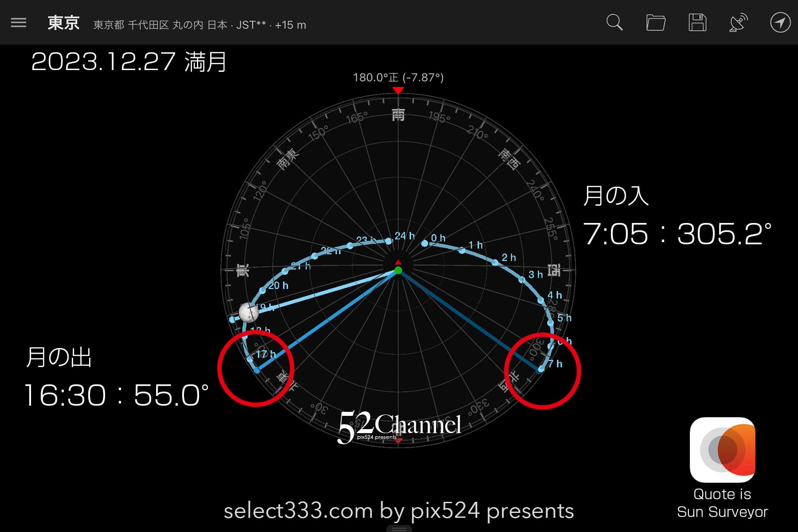The image size is (798, 532).
Task: Tap the 210° compass tick label
Action: 477,132
